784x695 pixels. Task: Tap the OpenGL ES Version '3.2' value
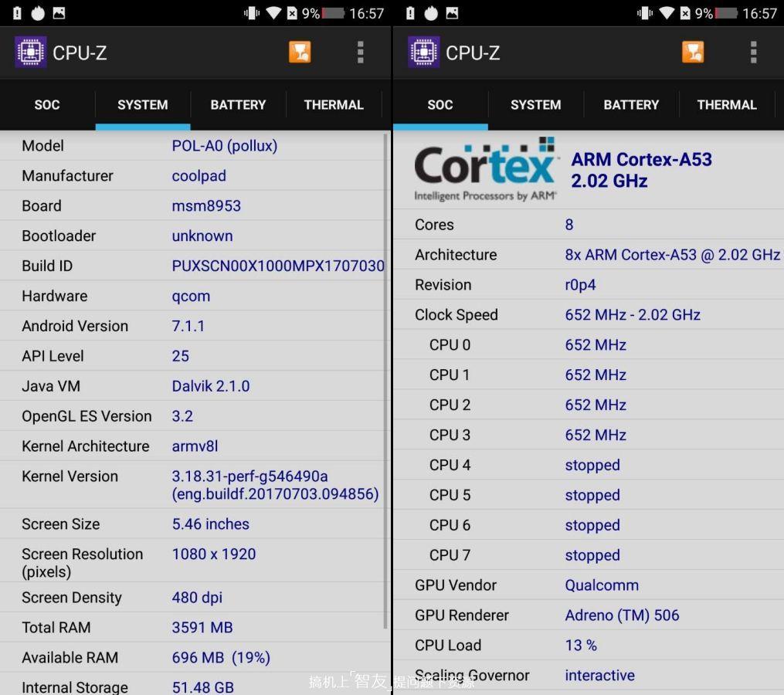(182, 416)
